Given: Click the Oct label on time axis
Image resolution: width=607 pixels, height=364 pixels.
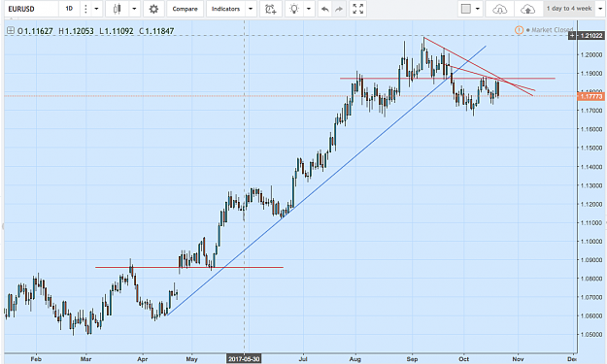Looking at the screenshot, I should pos(464,359).
